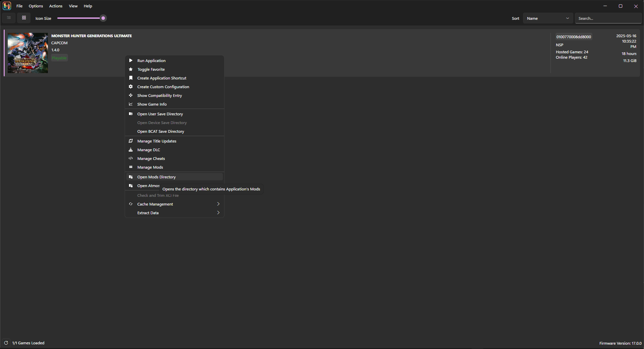
Task: Open the Sort by Name dropdown
Action: point(548,18)
